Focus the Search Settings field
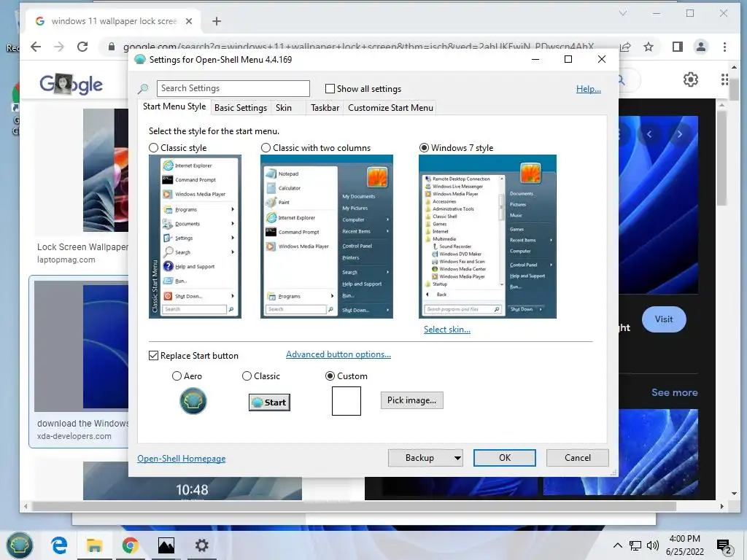This screenshot has height=560, width=747. click(x=233, y=88)
